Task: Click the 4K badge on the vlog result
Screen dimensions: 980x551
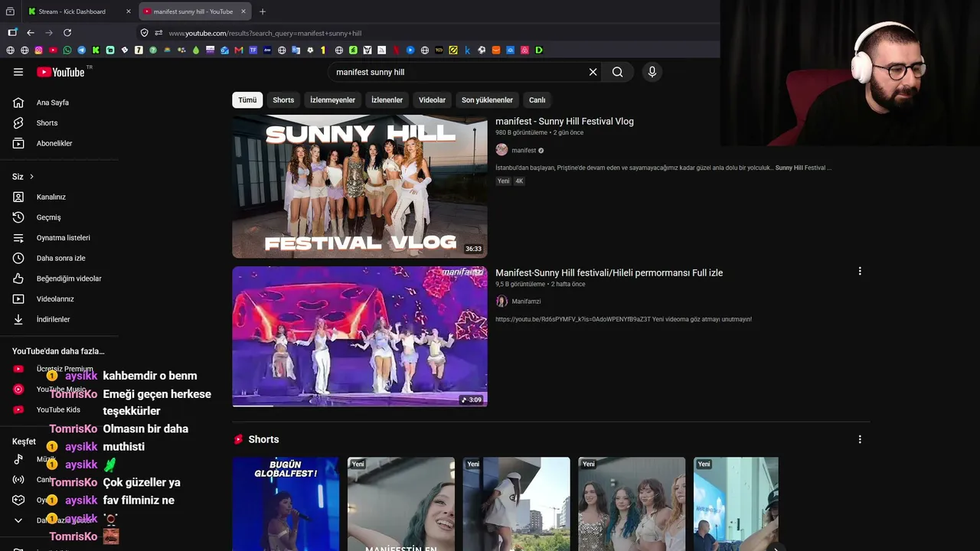Action: 519,181
